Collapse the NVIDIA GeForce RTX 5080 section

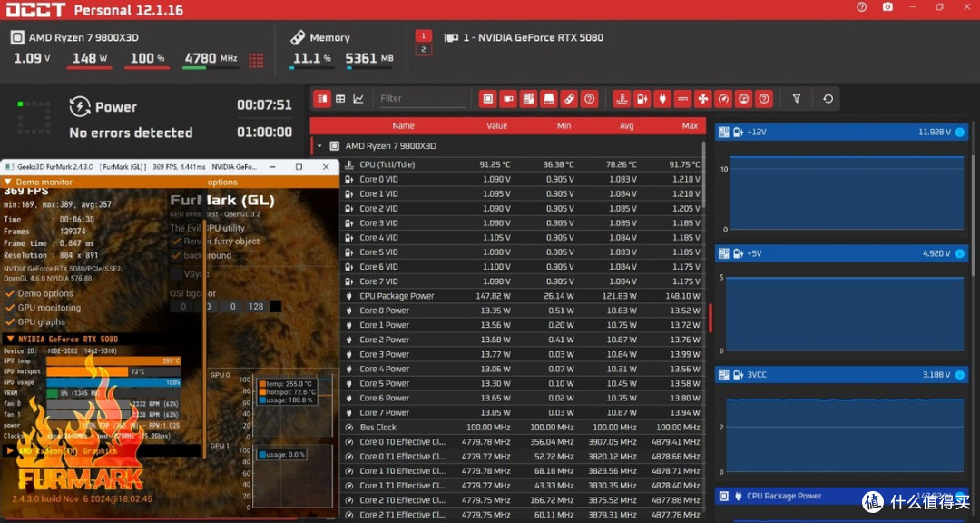click(x=10, y=339)
